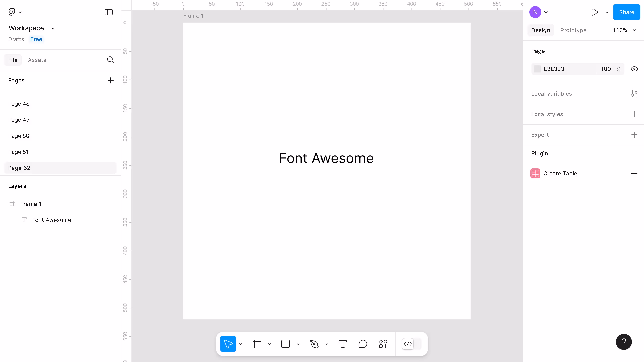644x362 pixels.
Task: Open the Workspace dropdown
Action: tap(53, 28)
